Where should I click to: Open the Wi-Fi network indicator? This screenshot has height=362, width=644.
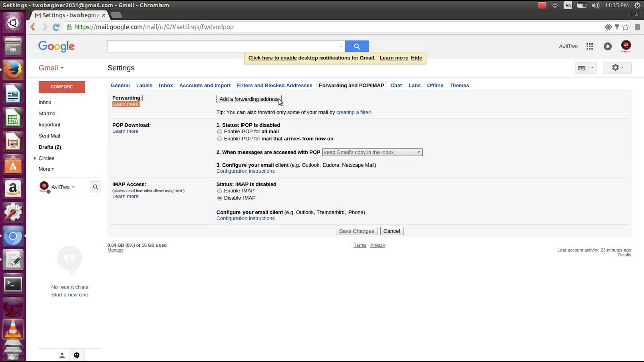point(555,5)
